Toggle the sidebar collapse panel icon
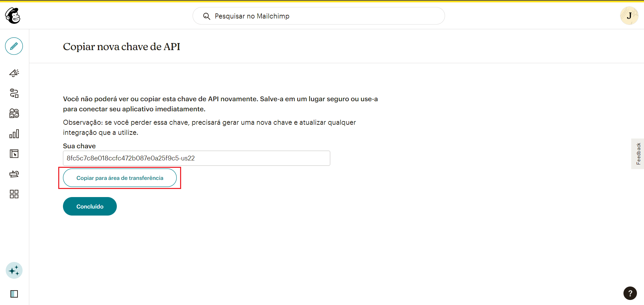 pos(14,294)
